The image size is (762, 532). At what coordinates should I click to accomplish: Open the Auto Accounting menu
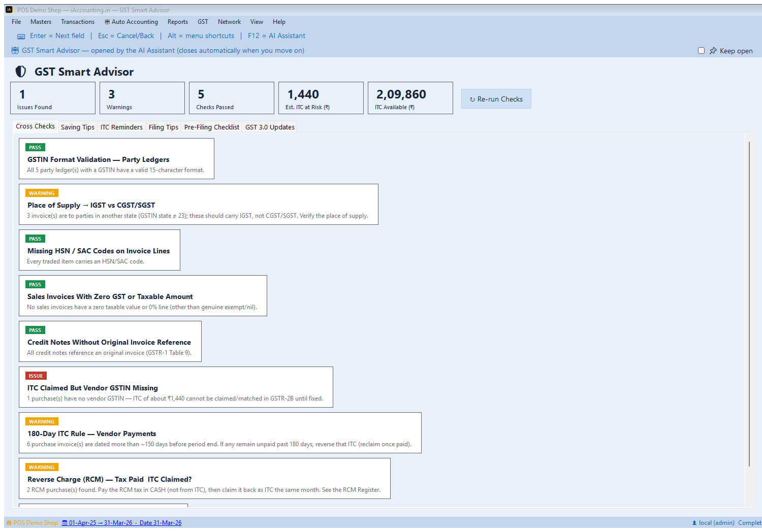(x=131, y=22)
